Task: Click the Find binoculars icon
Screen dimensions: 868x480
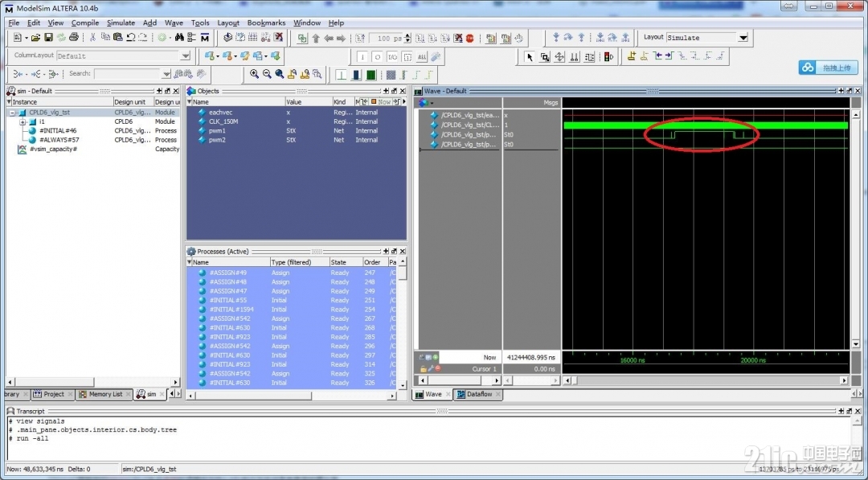Action: coord(178,38)
